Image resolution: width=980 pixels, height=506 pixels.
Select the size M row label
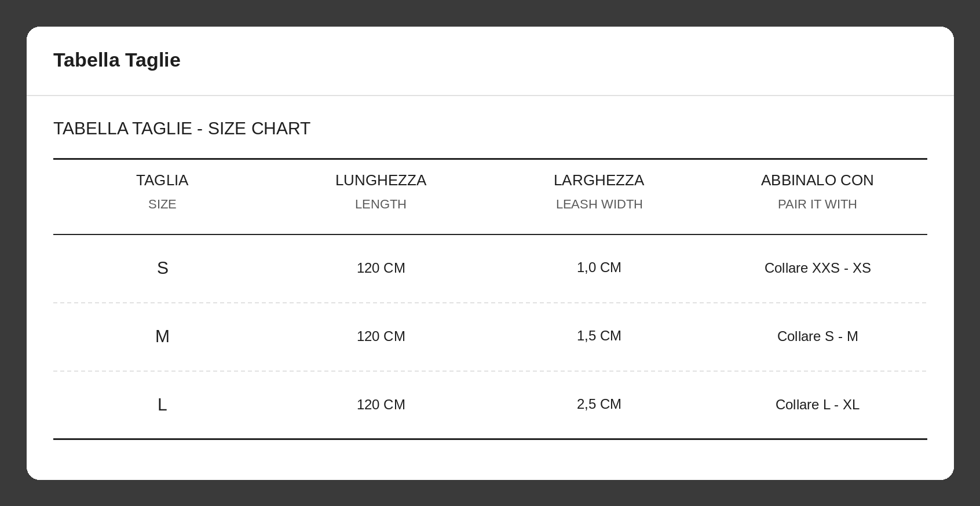point(162,336)
